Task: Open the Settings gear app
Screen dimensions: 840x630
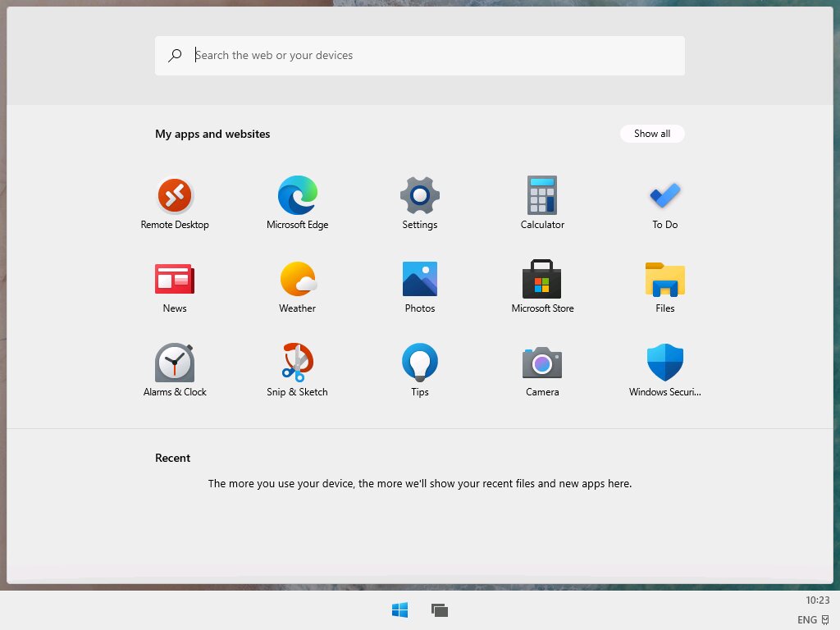Action: 419,203
